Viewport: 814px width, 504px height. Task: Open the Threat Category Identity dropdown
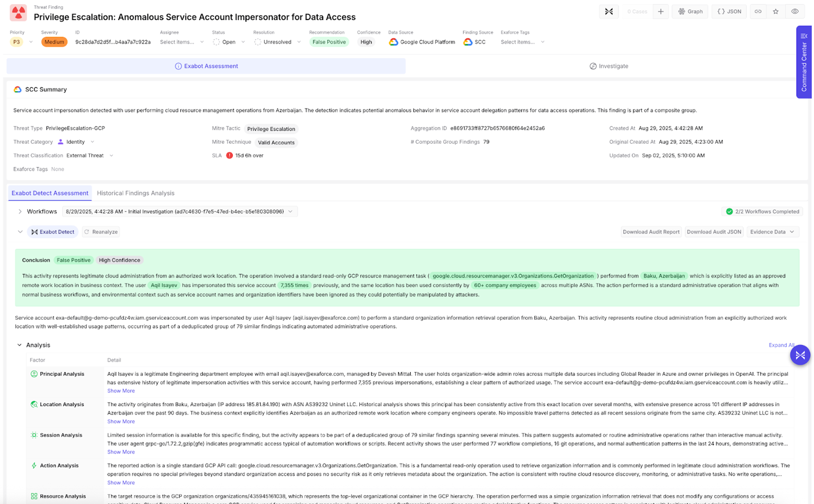click(76, 142)
